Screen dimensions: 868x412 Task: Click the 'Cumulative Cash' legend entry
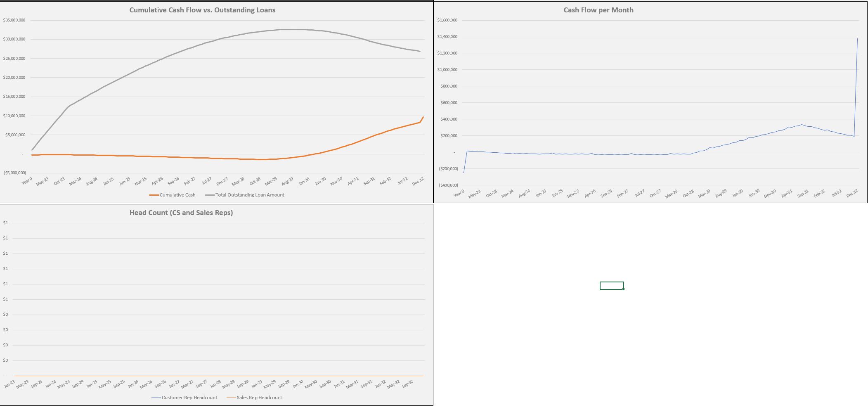(177, 195)
